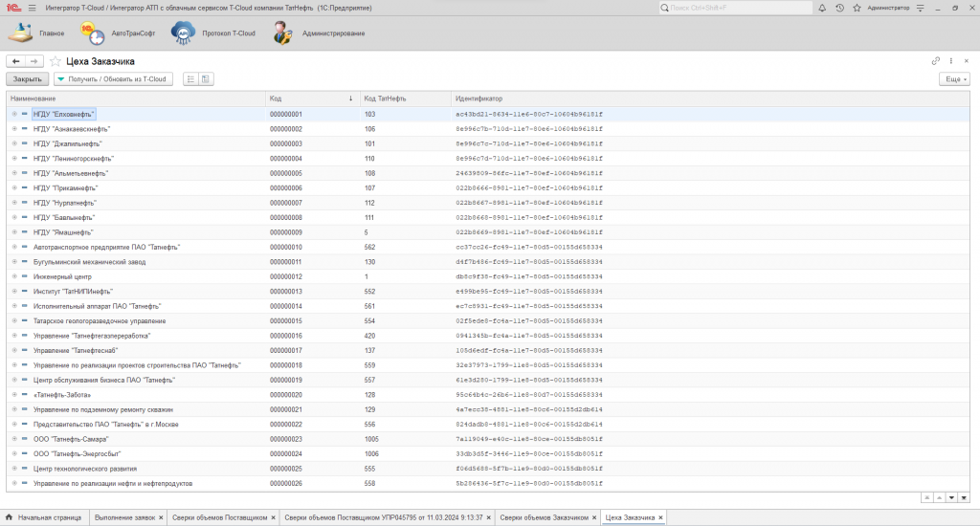Switch to list view mode icon

click(190, 79)
